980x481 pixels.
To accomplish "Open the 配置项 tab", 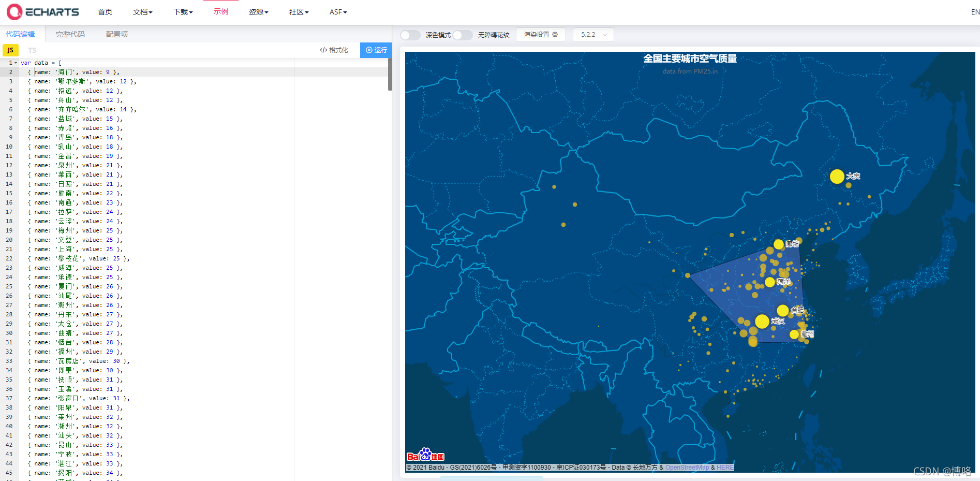I will (x=116, y=34).
